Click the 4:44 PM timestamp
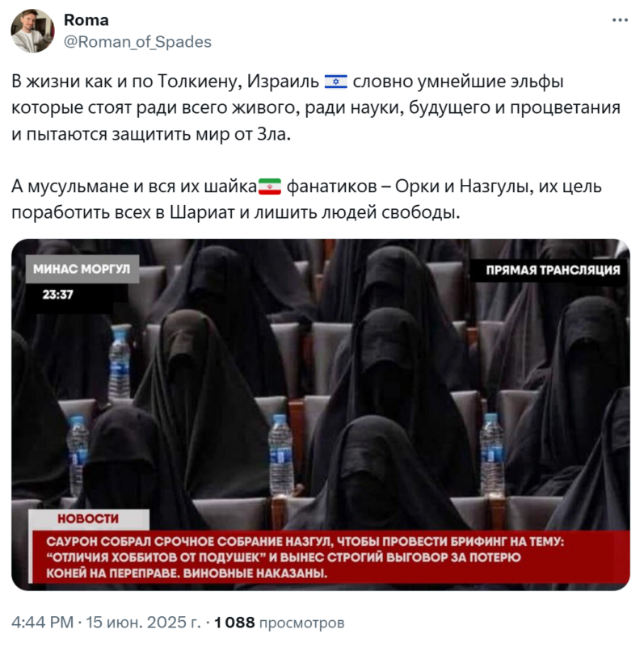The width and height of the screenshot is (644, 646). pyautogui.click(x=42, y=622)
